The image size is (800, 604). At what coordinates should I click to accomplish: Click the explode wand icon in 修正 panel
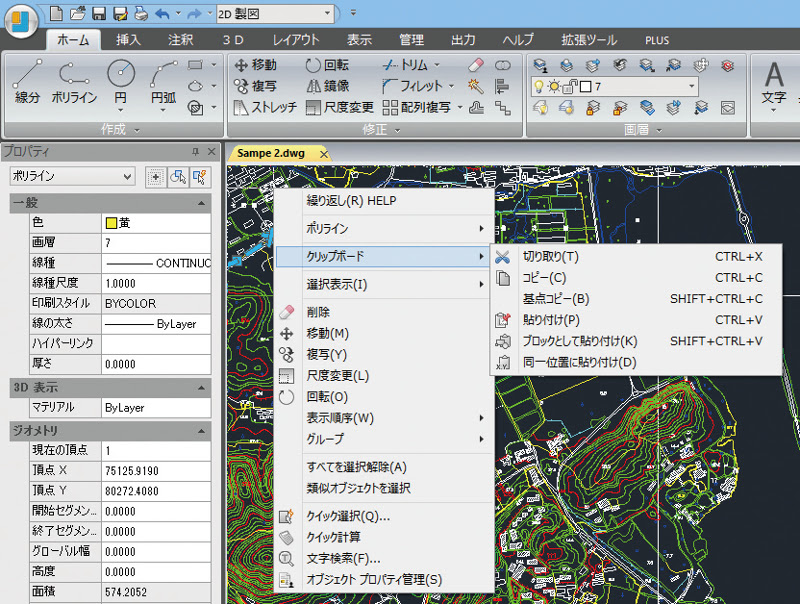[x=476, y=86]
